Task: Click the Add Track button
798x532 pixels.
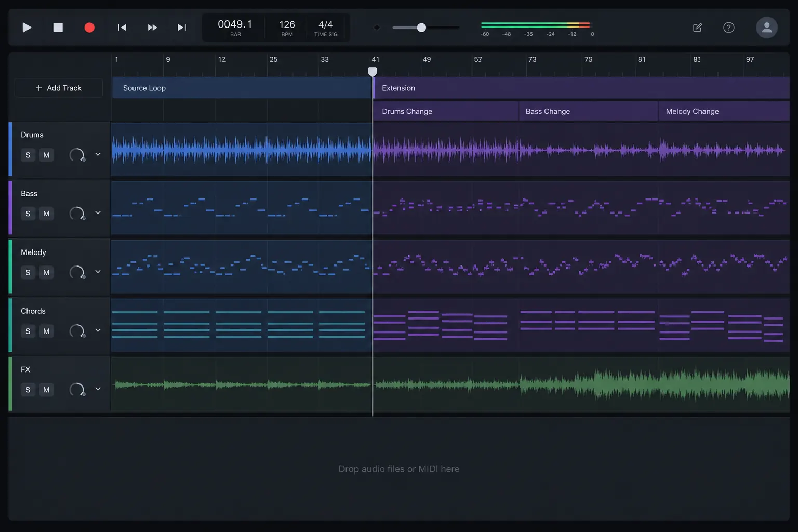Action: click(58, 88)
